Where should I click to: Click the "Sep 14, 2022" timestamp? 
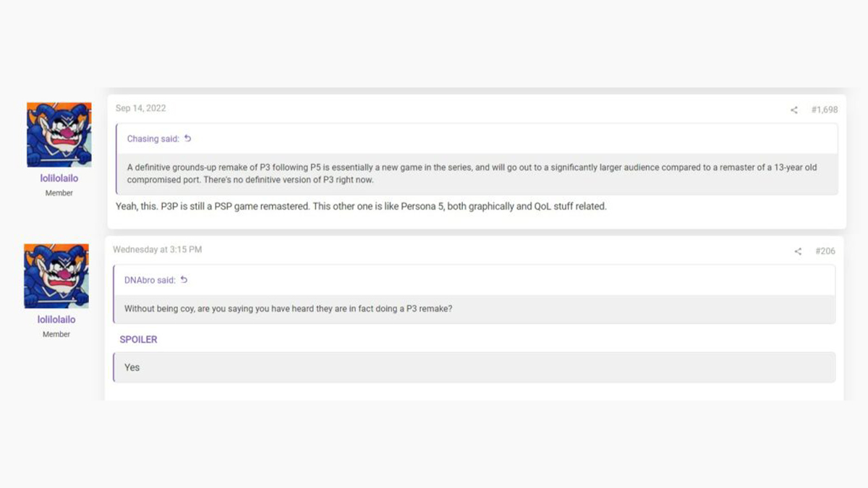(x=140, y=108)
